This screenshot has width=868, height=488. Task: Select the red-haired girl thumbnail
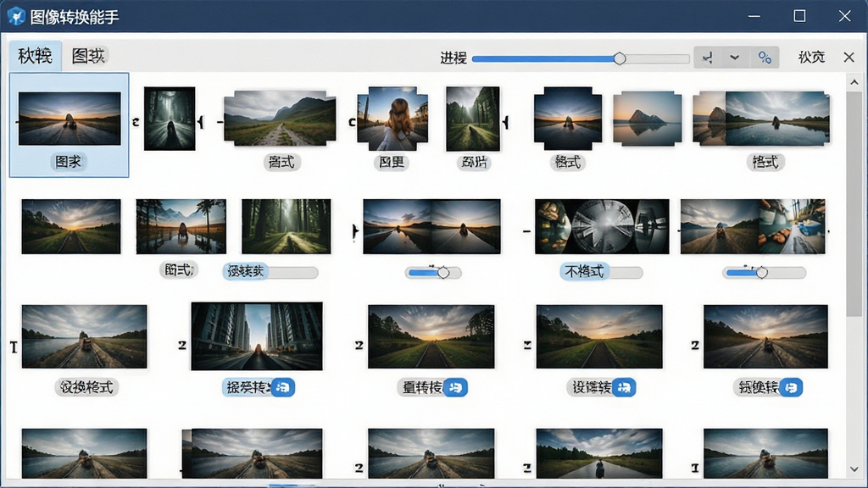point(392,119)
